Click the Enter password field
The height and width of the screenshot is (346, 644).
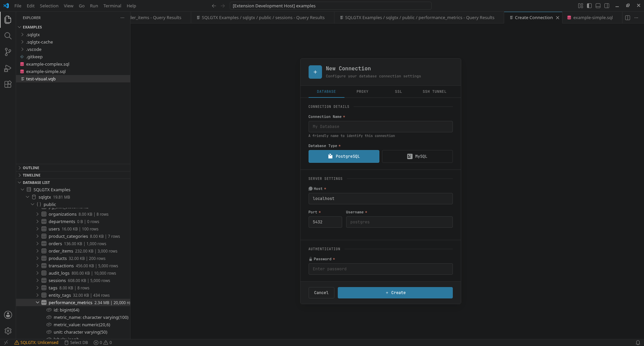[x=380, y=269]
